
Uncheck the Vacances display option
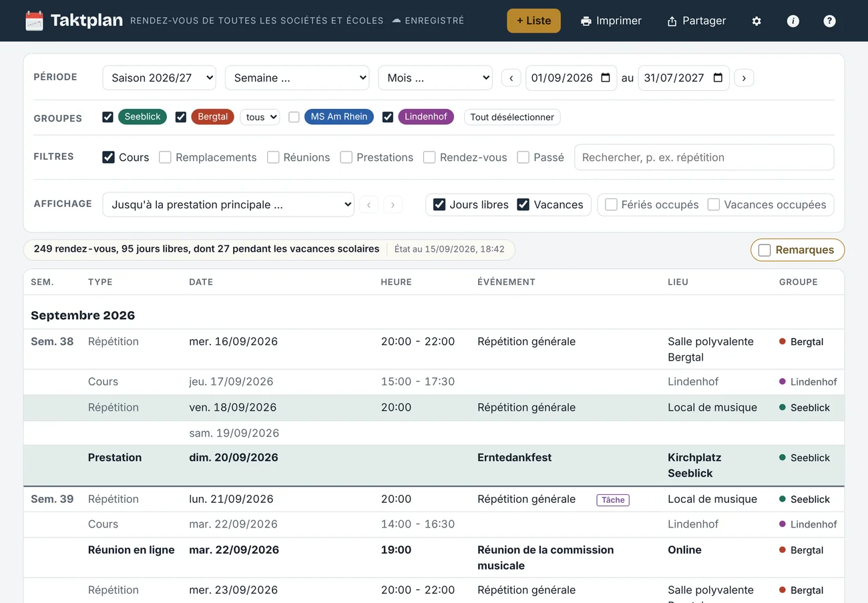coord(523,204)
